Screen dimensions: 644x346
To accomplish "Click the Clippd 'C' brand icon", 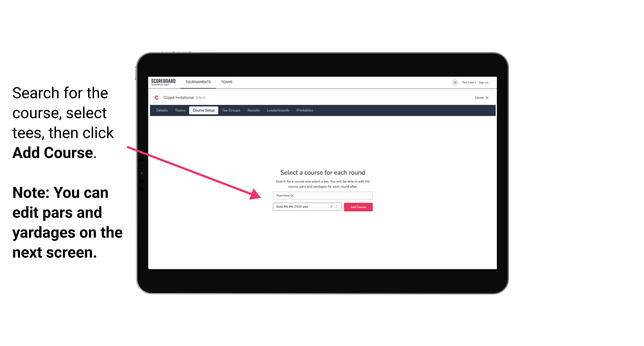I will (x=156, y=97).
